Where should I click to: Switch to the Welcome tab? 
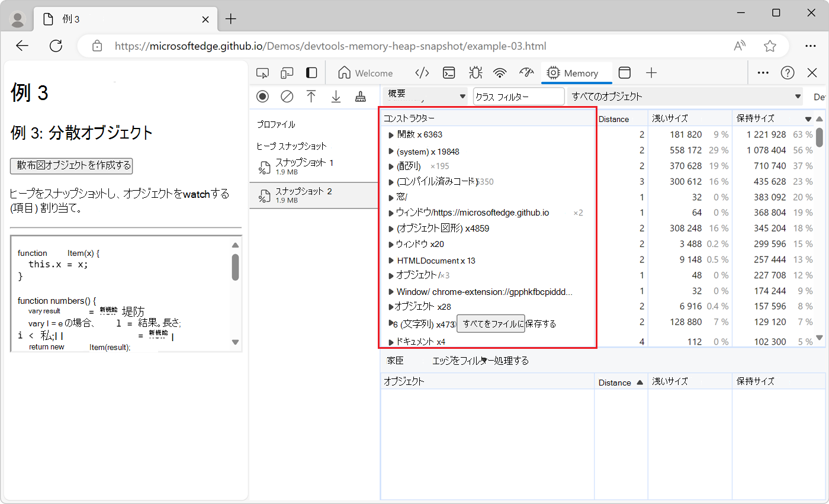[x=365, y=73]
